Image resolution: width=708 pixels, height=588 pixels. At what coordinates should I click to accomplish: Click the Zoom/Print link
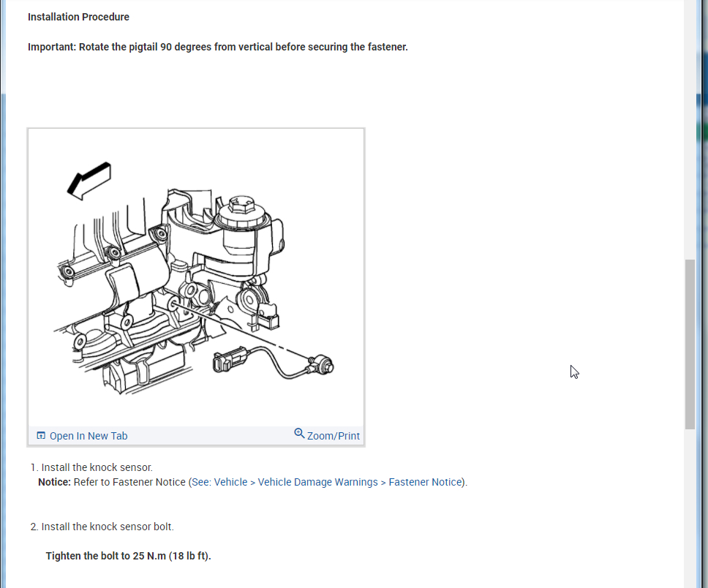pyautogui.click(x=334, y=436)
